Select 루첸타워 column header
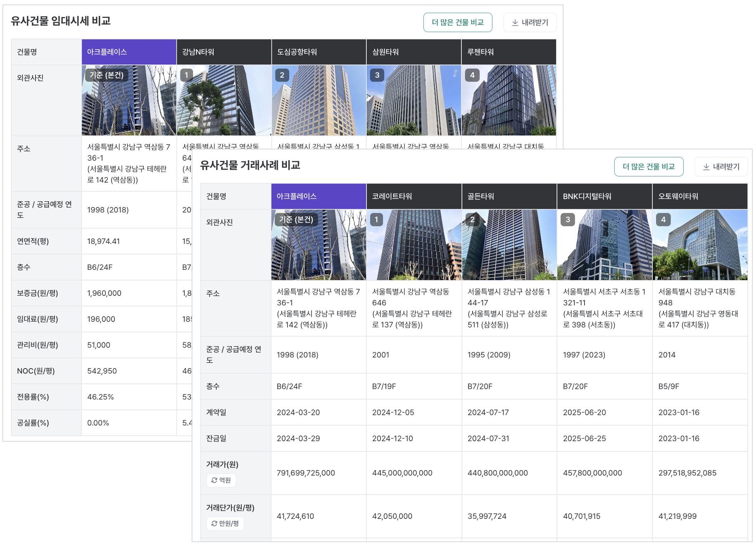Image resolution: width=756 pixels, height=547 pixels. [x=509, y=52]
